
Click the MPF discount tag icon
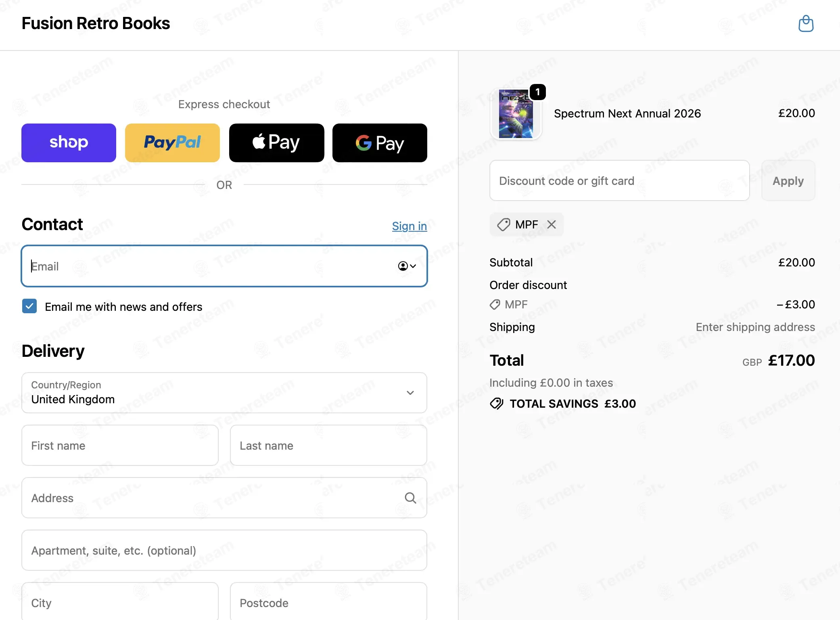[x=504, y=224]
